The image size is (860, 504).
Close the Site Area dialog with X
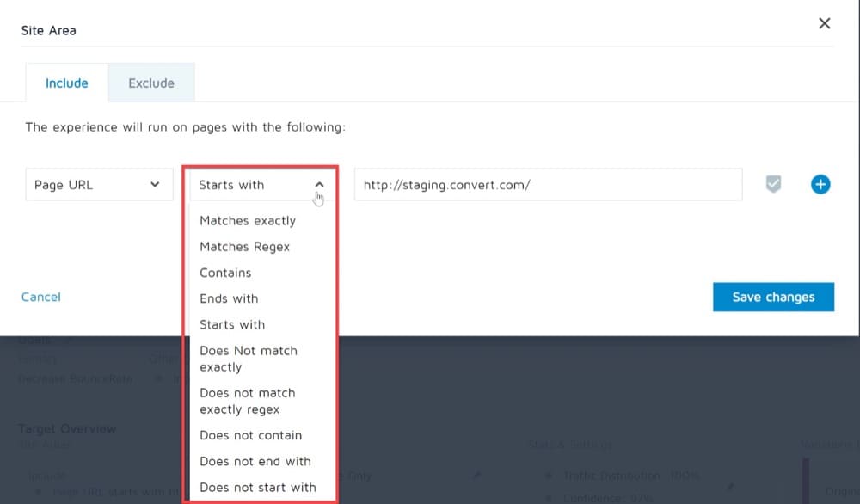pyautogui.click(x=825, y=23)
